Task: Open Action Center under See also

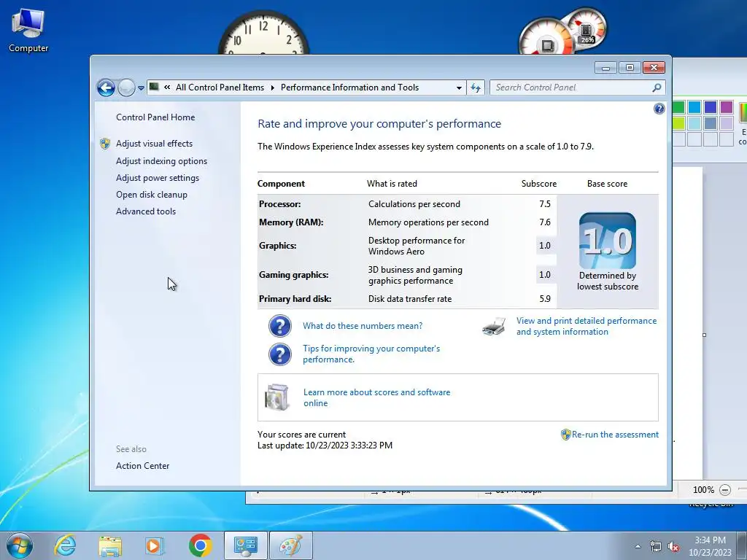Action: 142,466
